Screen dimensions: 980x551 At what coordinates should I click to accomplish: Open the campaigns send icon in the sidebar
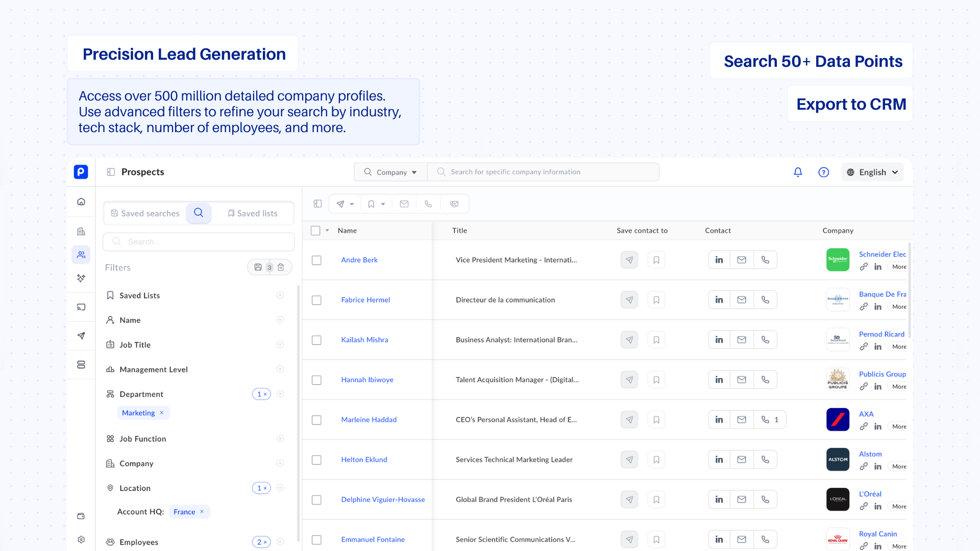coord(81,336)
